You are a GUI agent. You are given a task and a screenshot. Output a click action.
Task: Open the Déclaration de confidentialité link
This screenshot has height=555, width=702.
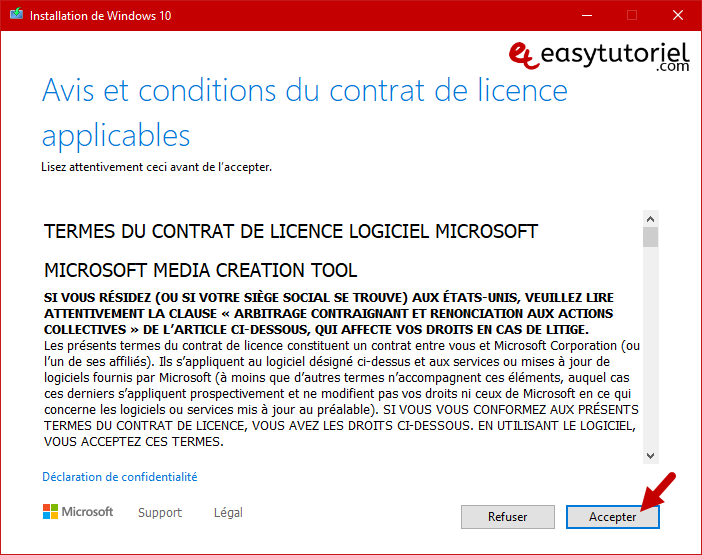tap(120, 477)
